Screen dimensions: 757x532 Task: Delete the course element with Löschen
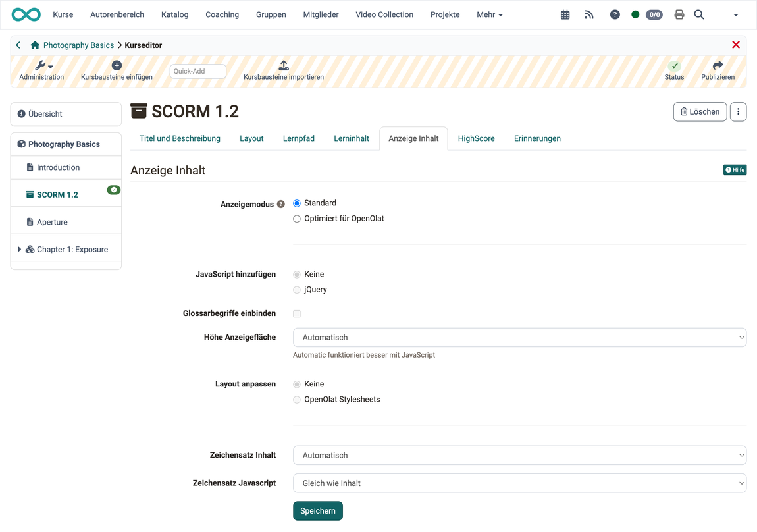click(700, 111)
